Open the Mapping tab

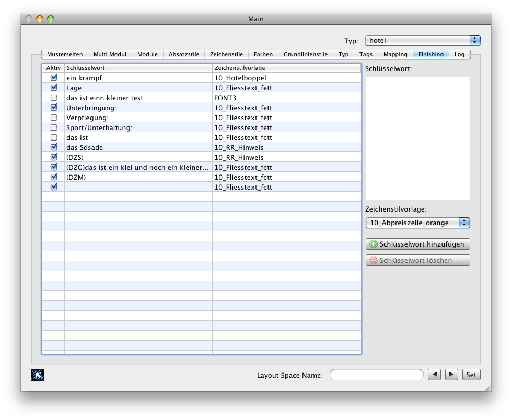pyautogui.click(x=395, y=54)
